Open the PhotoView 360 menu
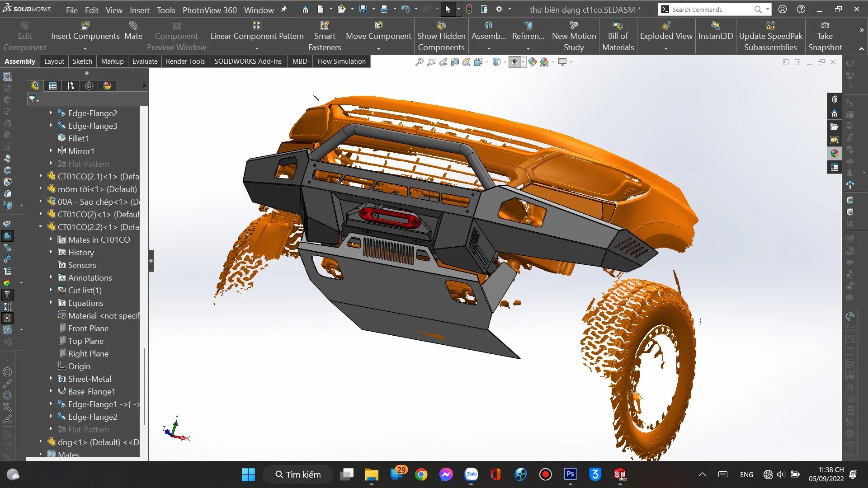Screen dimensions: 868x488 pyautogui.click(x=209, y=10)
